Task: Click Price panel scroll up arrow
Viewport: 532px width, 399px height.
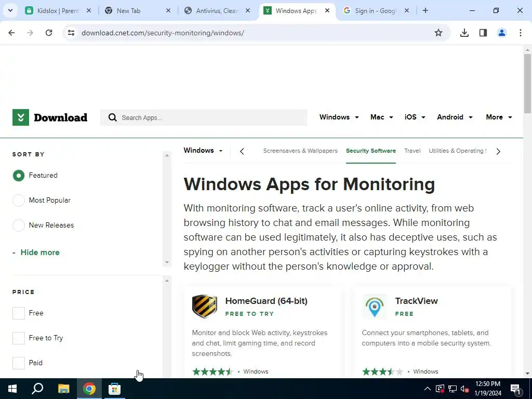Action: click(167, 281)
